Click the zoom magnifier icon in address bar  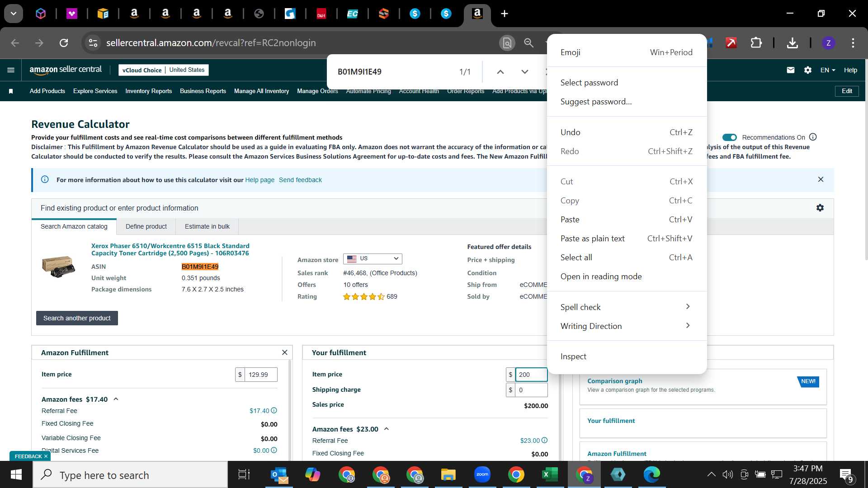coord(528,43)
